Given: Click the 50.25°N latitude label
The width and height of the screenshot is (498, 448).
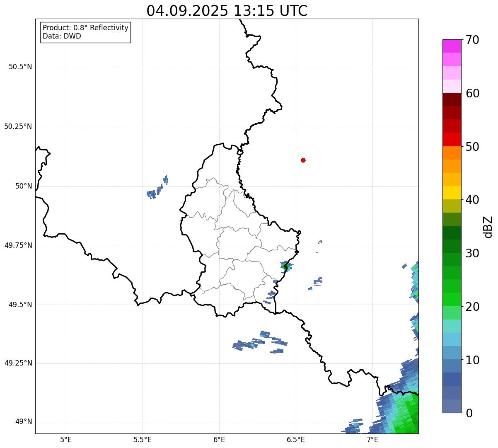Looking at the screenshot, I should (x=18, y=126).
